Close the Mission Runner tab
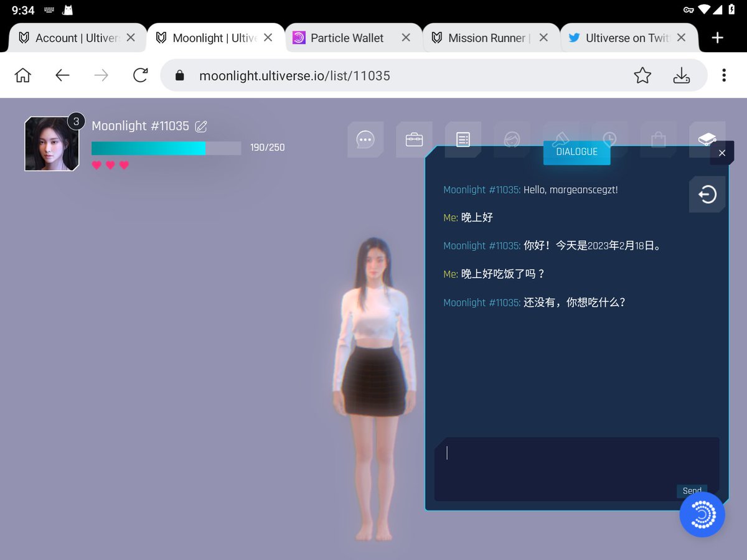 coord(543,38)
